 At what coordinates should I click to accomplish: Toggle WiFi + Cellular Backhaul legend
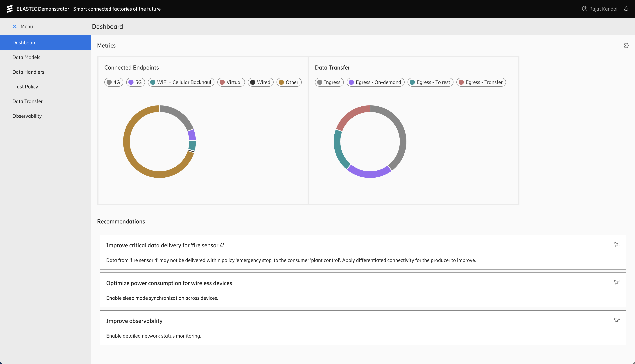coord(181,82)
